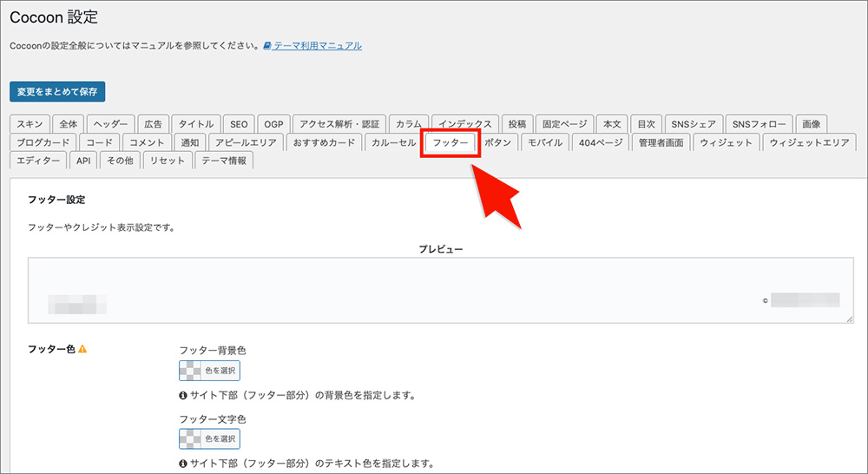This screenshot has width=868, height=474.
Task: Click the Cocoon 設定 page title
Action: click(54, 17)
